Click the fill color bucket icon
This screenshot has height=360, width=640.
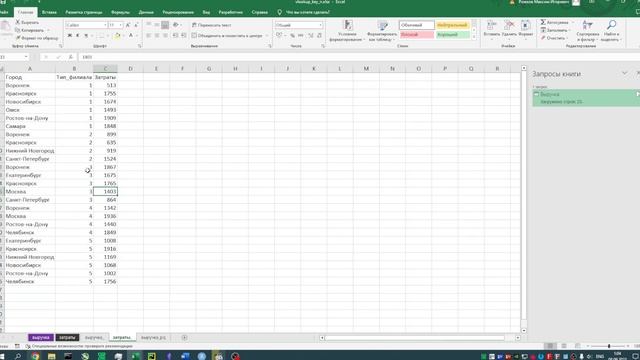click(117, 36)
